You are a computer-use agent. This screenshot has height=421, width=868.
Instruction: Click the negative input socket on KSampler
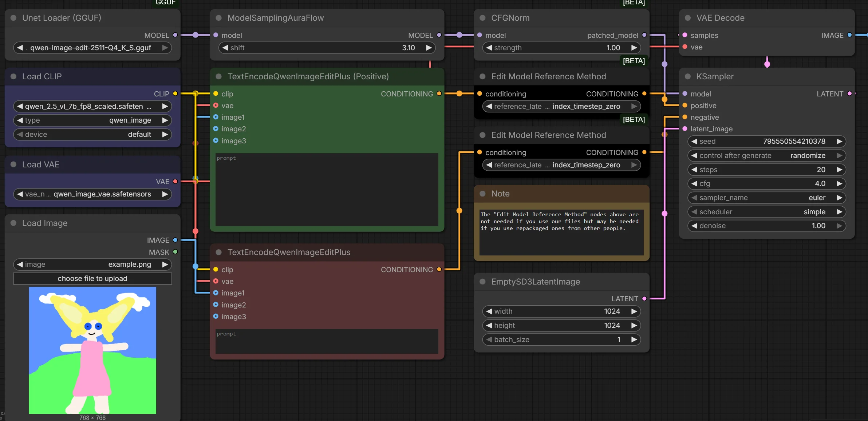coord(684,117)
